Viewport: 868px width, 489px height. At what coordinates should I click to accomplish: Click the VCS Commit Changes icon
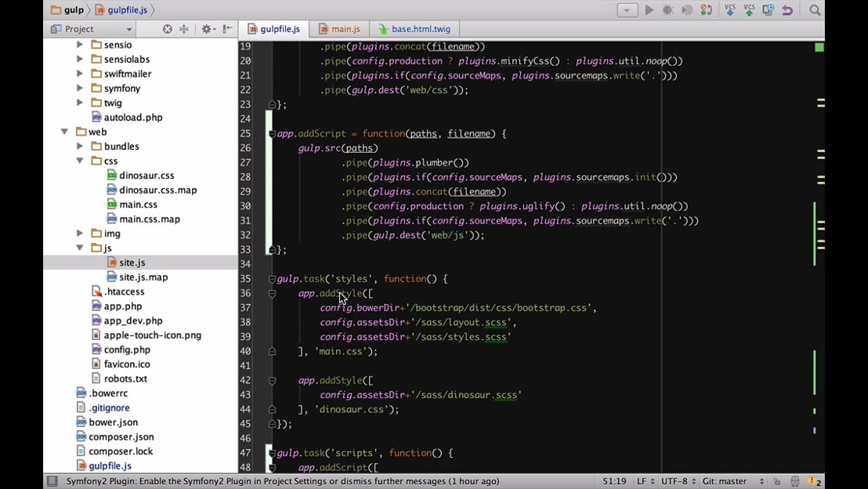(749, 10)
